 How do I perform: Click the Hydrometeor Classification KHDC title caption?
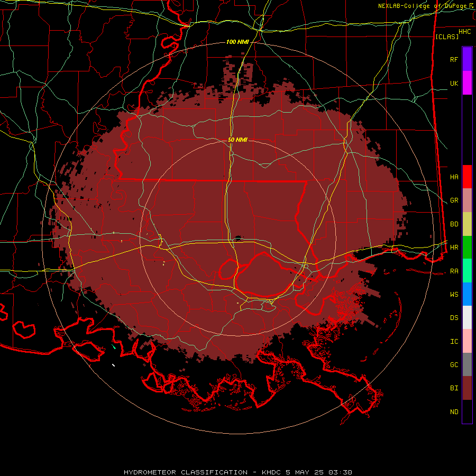(237, 472)
